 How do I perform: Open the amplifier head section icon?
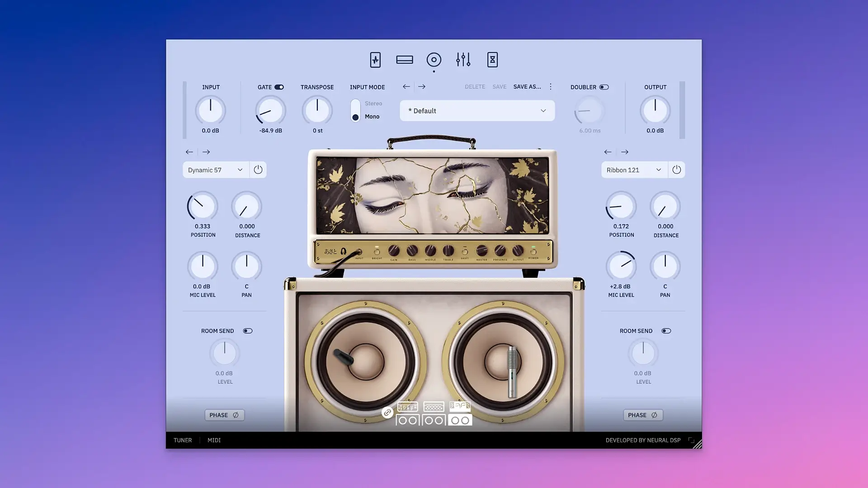[405, 60]
